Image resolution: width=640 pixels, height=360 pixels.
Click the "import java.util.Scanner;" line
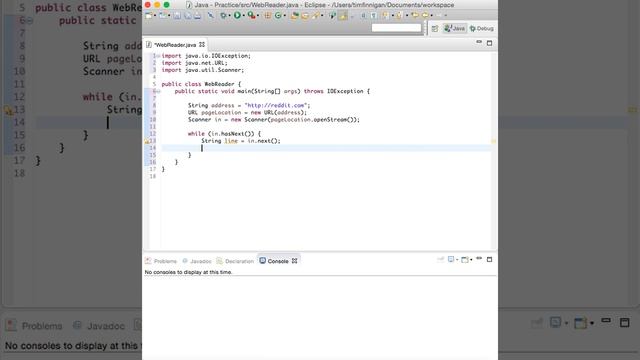pos(203,70)
